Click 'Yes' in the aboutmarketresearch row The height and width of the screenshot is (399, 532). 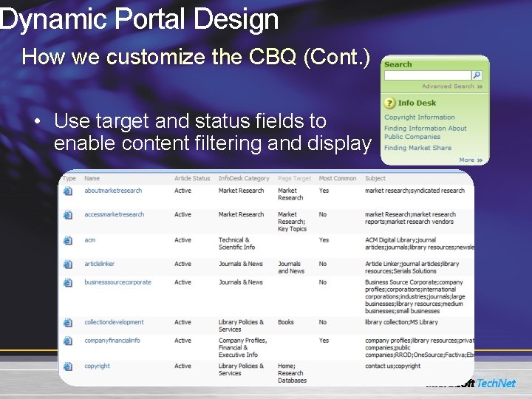(324, 191)
